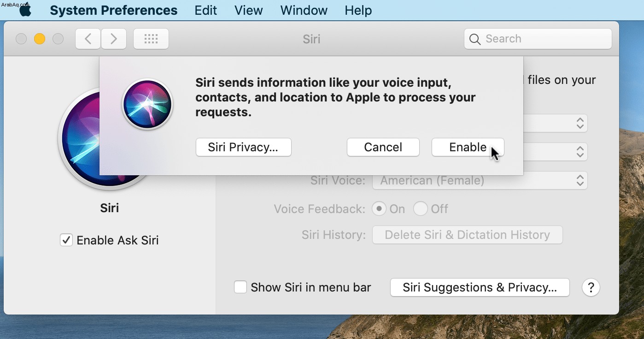Open the Siri Voice dropdown
The width and height of the screenshot is (644, 339).
click(x=480, y=181)
